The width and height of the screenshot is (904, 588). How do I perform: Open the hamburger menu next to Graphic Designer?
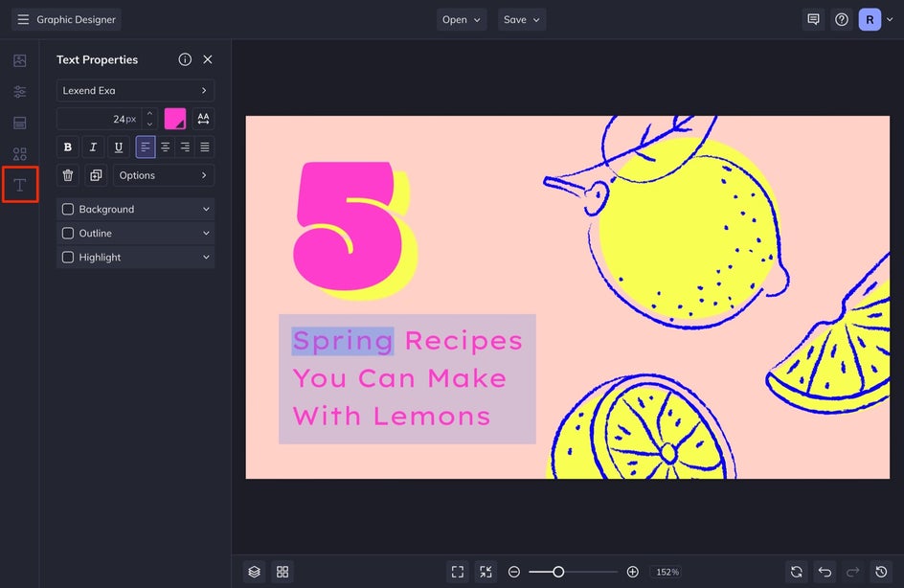23,19
